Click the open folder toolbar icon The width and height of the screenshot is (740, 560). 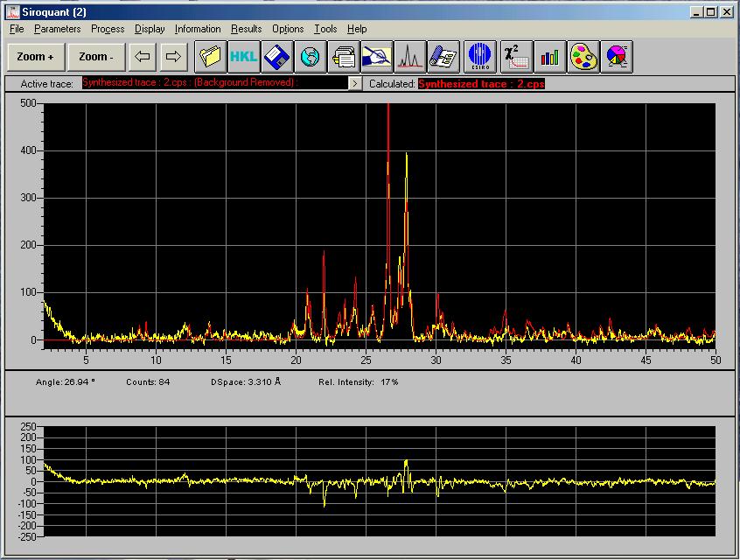pyautogui.click(x=210, y=57)
